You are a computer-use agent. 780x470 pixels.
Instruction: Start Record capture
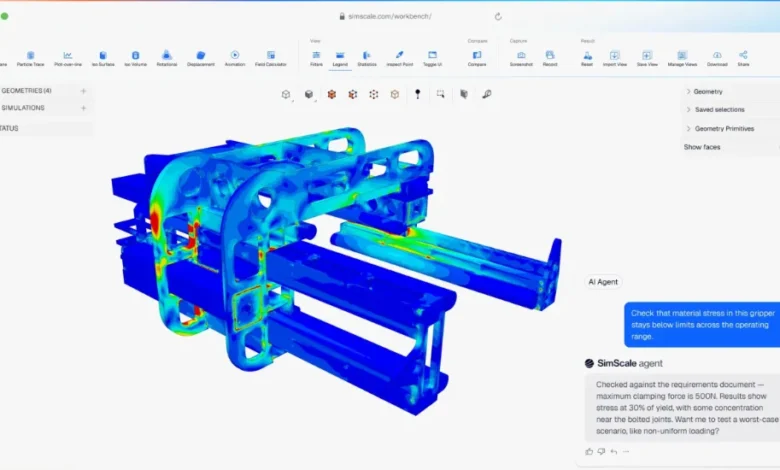click(x=550, y=58)
